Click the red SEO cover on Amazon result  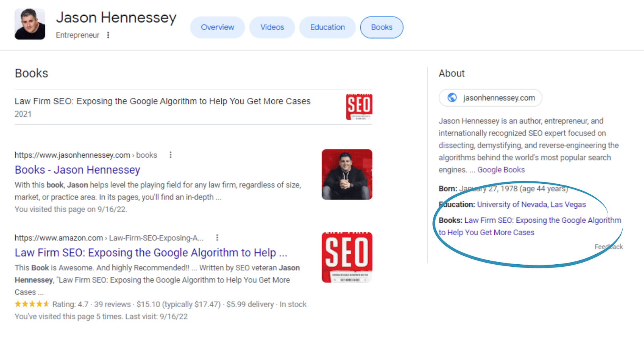pyautogui.click(x=347, y=257)
